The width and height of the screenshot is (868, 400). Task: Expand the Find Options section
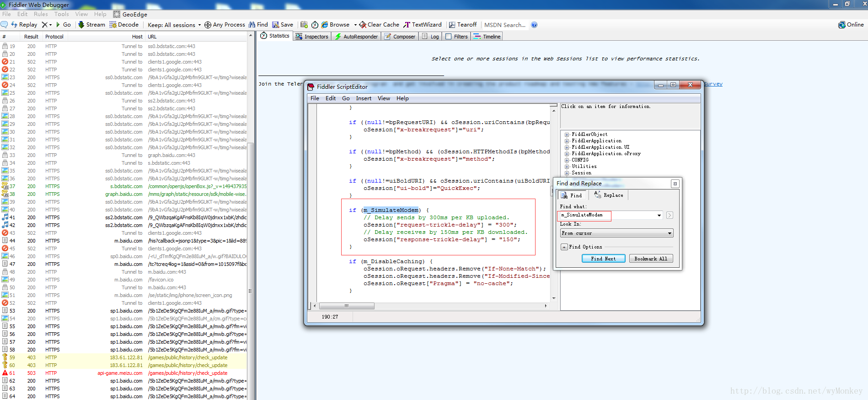(x=564, y=247)
